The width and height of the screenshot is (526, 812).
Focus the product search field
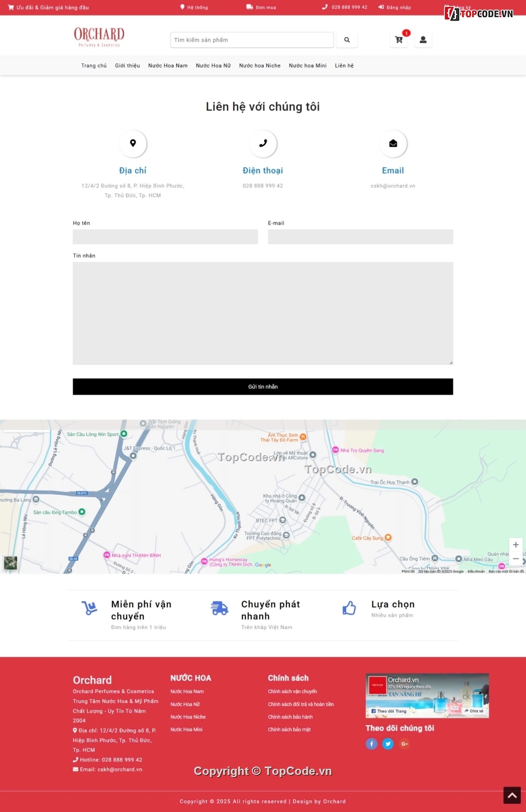[252, 40]
